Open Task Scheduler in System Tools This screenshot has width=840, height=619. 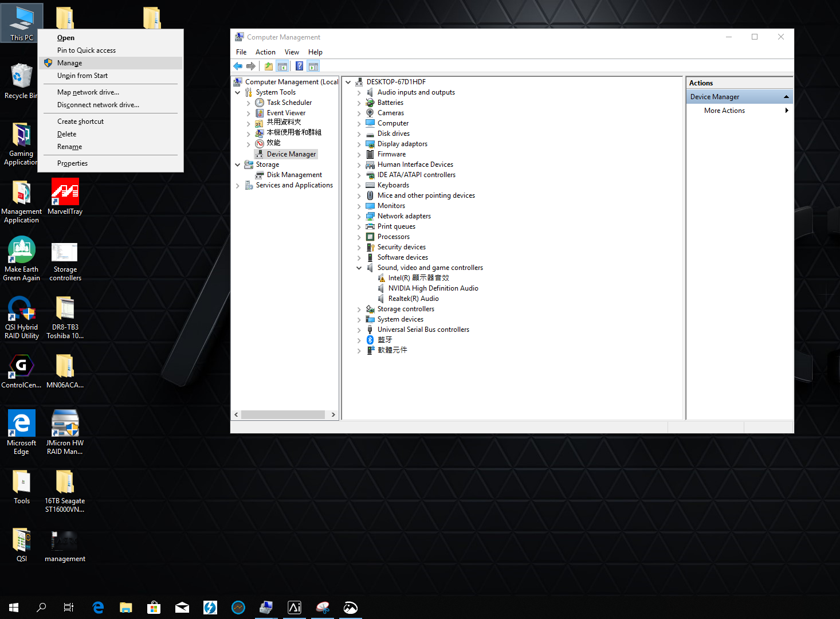(x=289, y=103)
